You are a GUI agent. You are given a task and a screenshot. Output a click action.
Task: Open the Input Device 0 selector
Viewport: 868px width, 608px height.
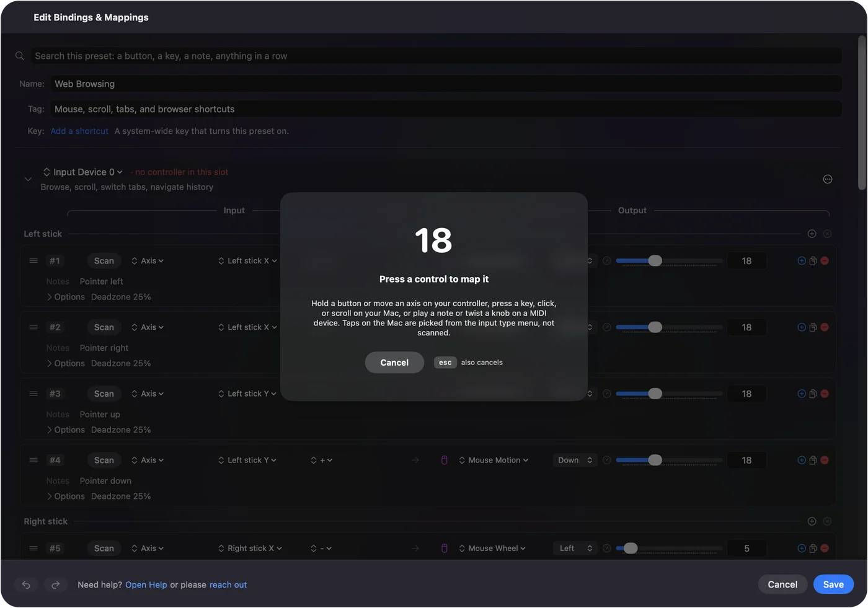pos(82,172)
